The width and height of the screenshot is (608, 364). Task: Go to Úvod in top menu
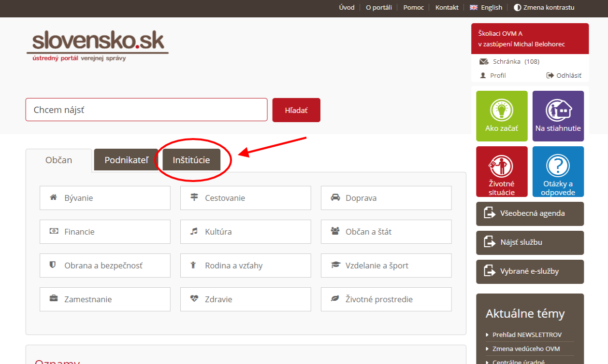pyautogui.click(x=347, y=7)
